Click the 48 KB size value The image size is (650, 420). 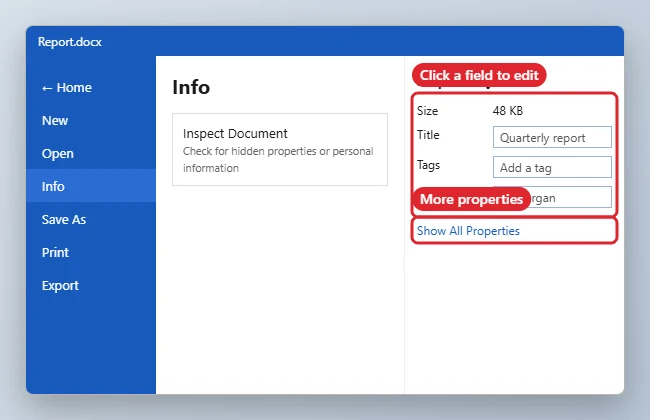[x=508, y=111]
